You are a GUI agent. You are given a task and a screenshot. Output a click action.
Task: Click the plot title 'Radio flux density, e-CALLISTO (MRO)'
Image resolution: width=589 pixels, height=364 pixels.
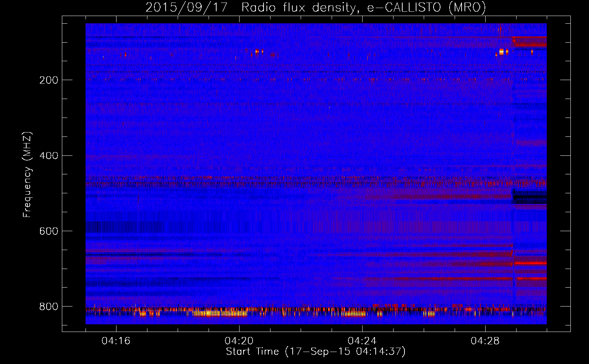(x=363, y=7)
